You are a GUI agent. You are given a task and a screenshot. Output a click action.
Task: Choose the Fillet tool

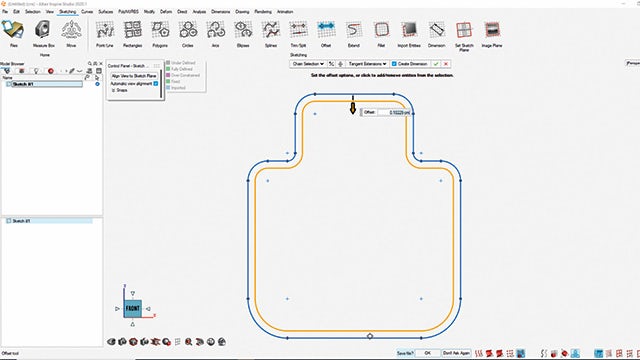click(381, 30)
